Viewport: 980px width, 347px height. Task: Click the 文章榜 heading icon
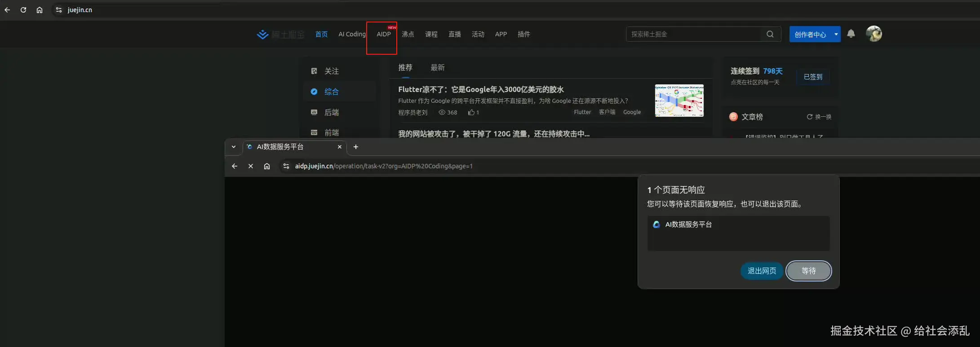pos(733,117)
